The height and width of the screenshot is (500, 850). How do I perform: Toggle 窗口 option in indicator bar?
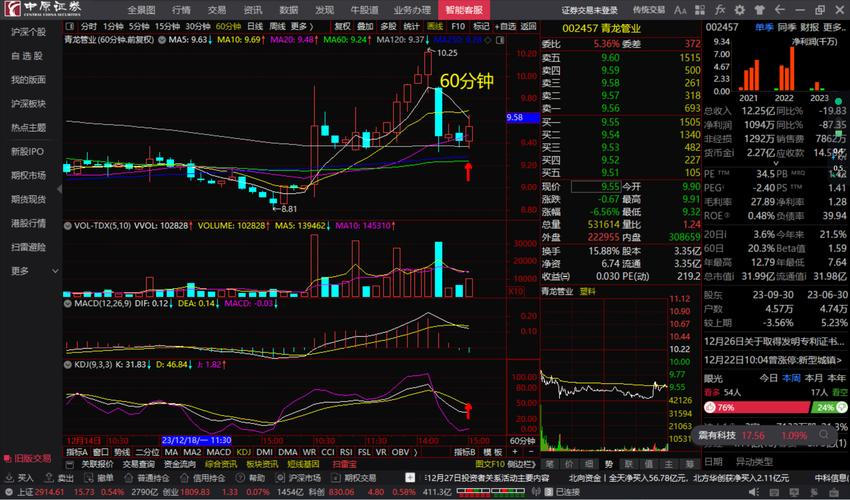(x=100, y=452)
